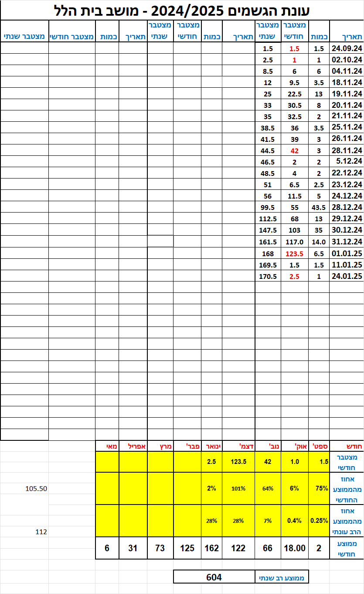Click the annual cumulative value 147.5
Screen dimensions: 364x594
pos(268,230)
